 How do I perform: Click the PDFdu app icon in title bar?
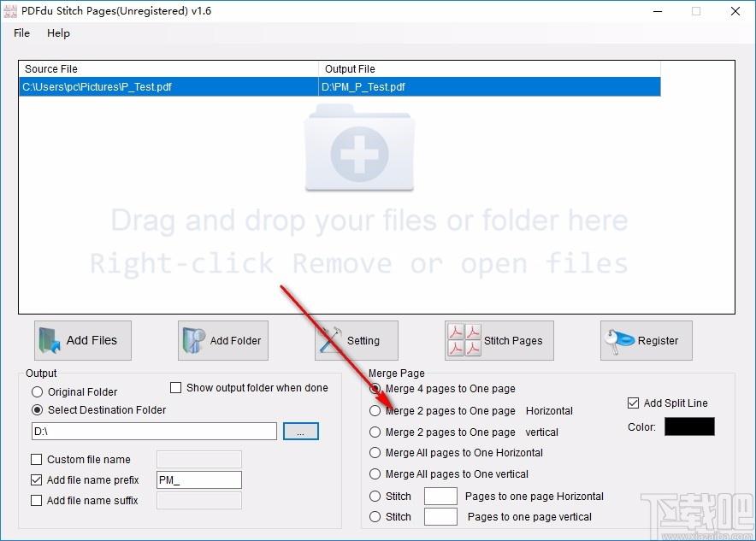(9, 11)
